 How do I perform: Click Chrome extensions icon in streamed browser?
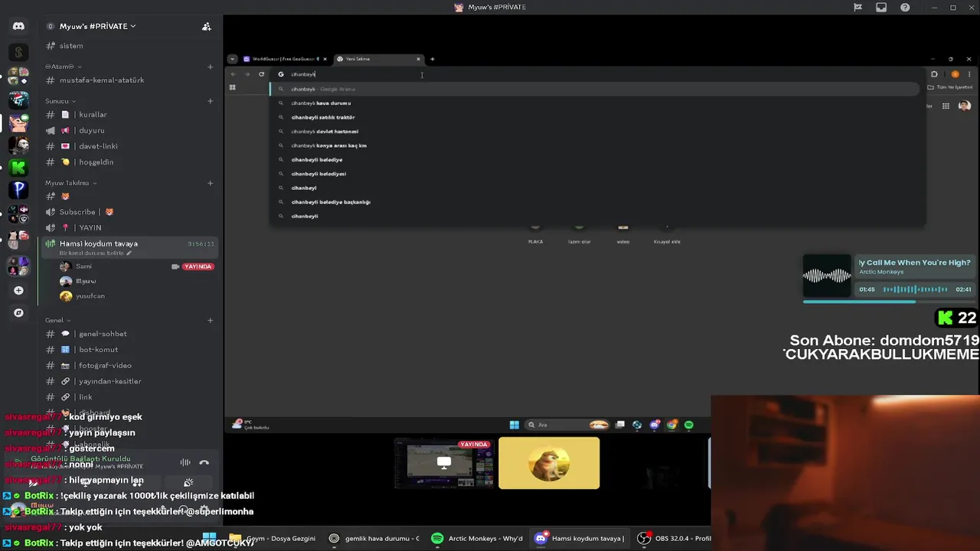934,74
